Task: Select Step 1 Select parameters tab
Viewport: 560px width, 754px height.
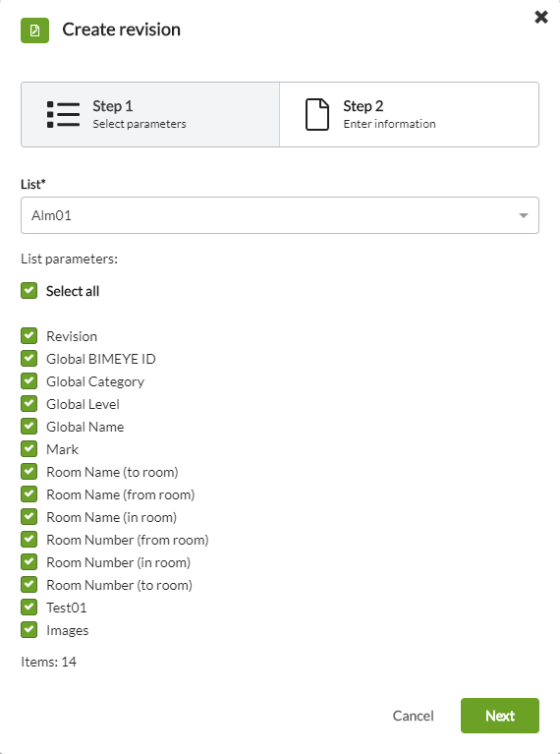Action: (150, 114)
